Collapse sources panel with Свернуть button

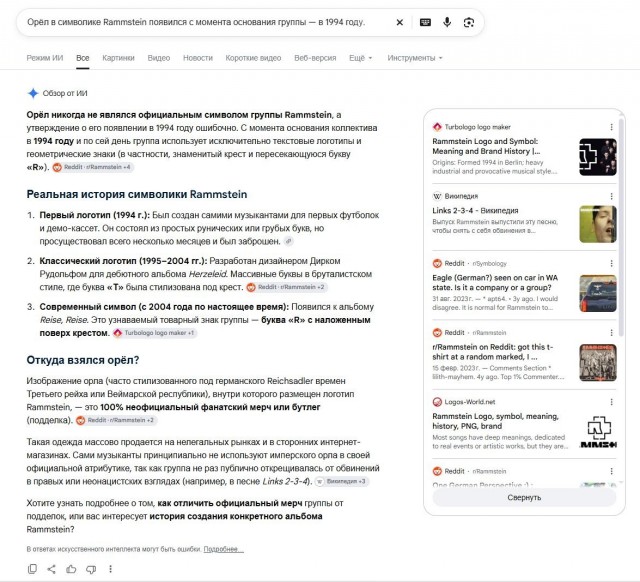(x=524, y=498)
